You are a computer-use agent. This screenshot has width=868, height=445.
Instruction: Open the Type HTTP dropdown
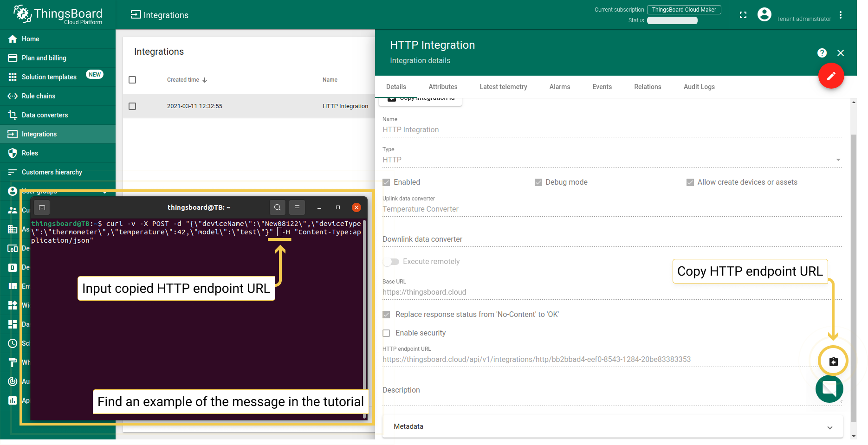coord(612,160)
